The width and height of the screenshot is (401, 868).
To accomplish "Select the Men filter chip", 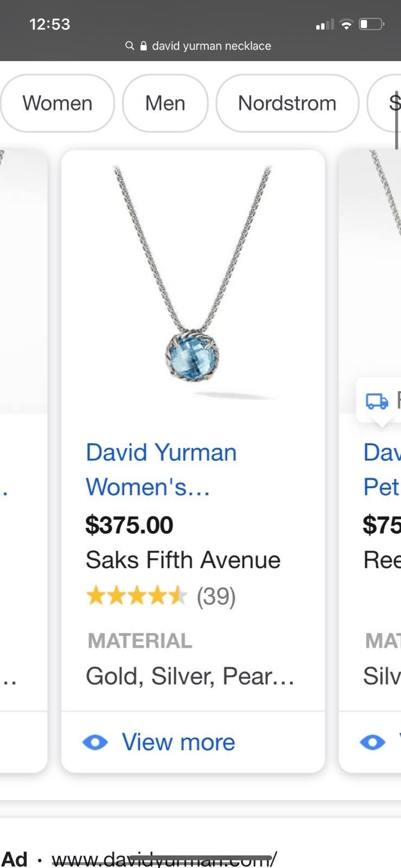I will click(x=165, y=103).
